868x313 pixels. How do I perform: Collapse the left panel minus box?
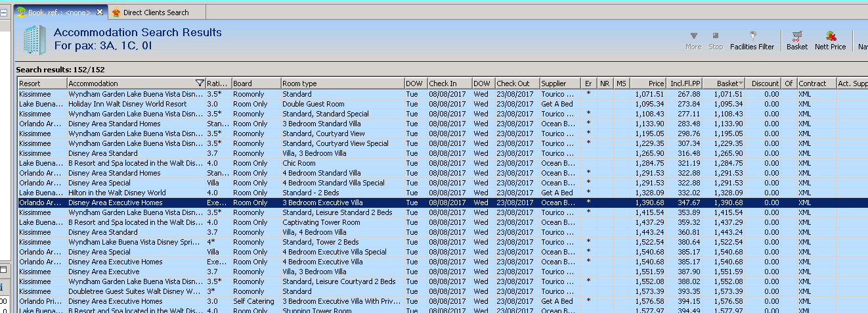pyautogui.click(x=3, y=11)
